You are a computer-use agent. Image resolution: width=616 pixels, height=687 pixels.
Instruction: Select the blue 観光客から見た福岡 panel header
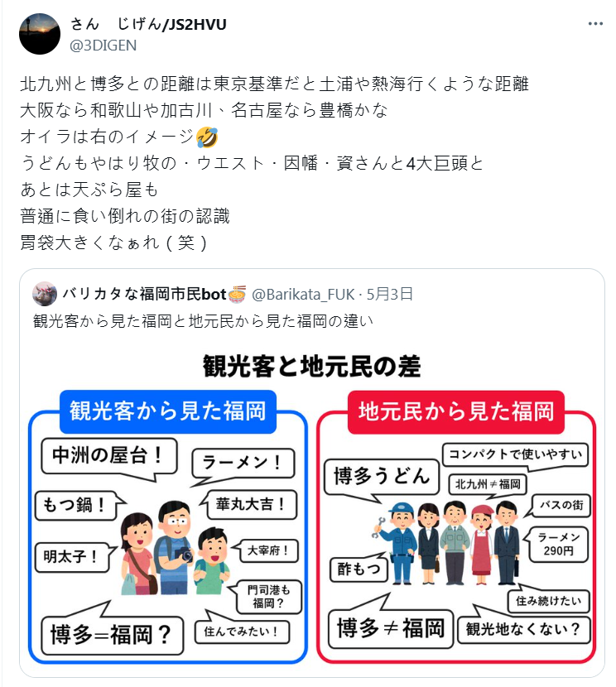pyautogui.click(x=168, y=411)
